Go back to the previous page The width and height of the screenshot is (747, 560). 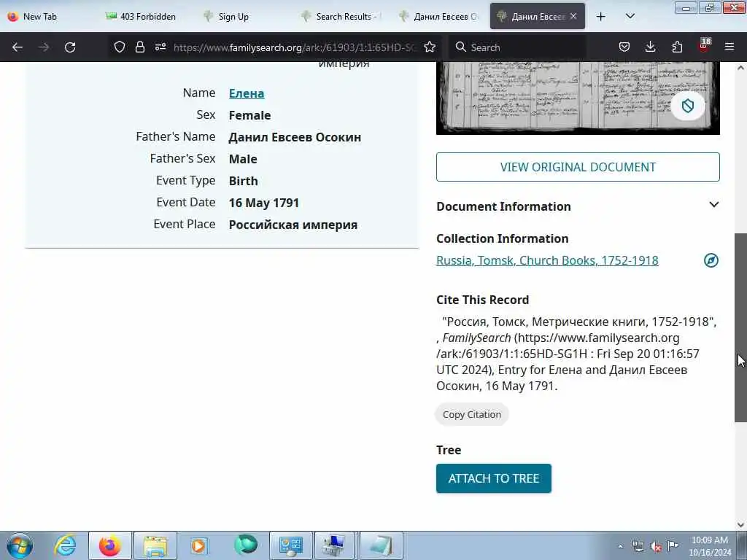(18, 47)
